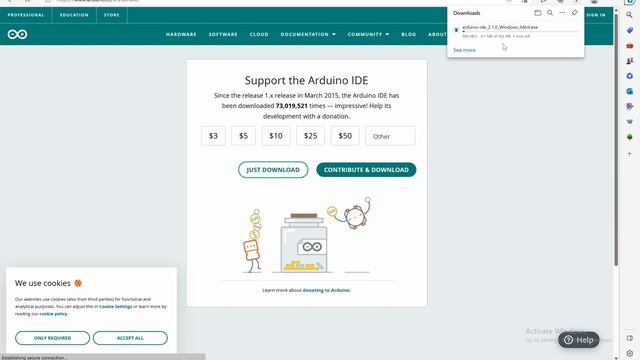640x360 pixels.
Task: Click the We use cookies heading
Action: tap(42, 283)
